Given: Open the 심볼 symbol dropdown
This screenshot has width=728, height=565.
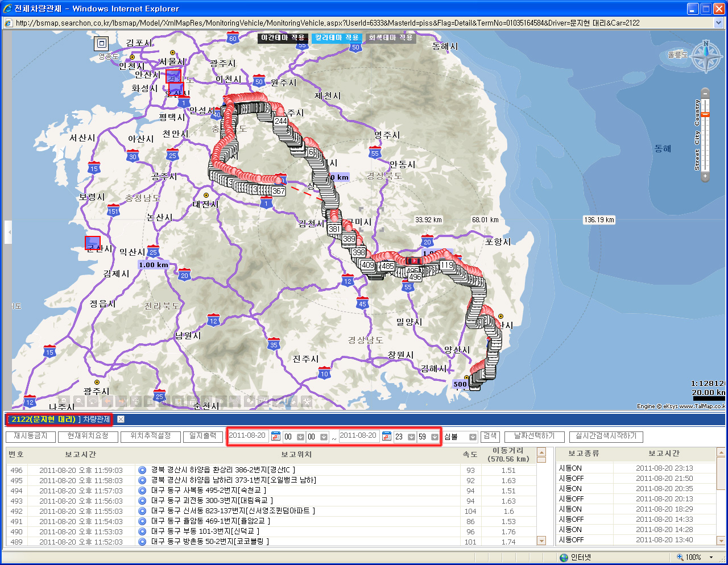Looking at the screenshot, I should point(473,437).
